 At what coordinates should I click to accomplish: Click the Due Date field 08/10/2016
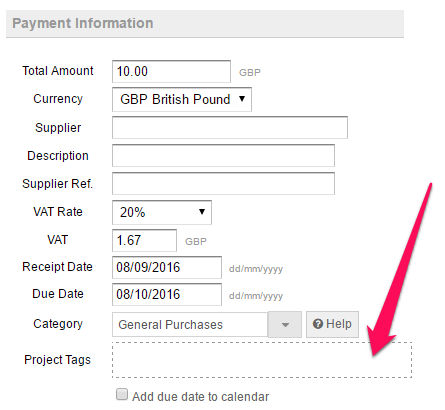pos(167,294)
